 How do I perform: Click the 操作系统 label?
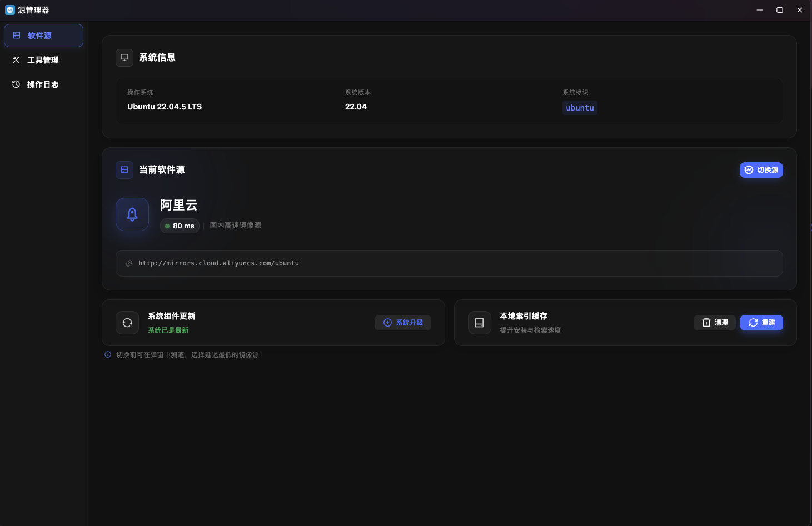point(140,92)
